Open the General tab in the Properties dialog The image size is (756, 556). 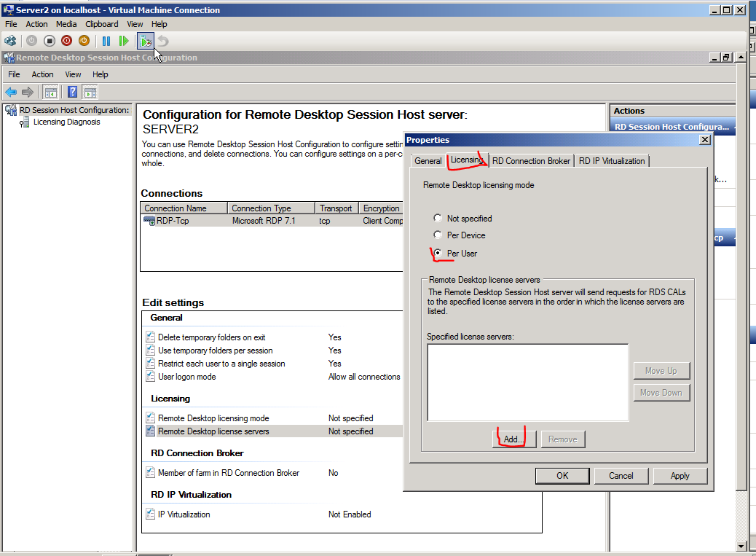428,161
